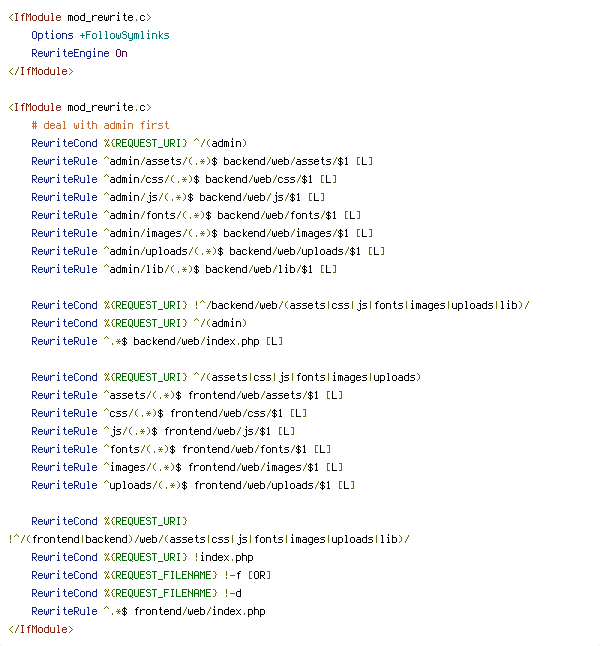Click the RewriteEngine On directive

80,54
